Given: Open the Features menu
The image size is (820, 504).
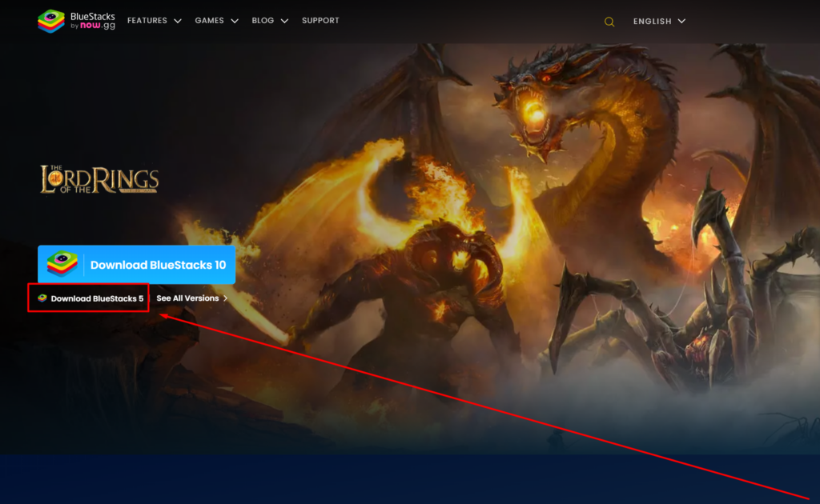Looking at the screenshot, I should [x=147, y=21].
